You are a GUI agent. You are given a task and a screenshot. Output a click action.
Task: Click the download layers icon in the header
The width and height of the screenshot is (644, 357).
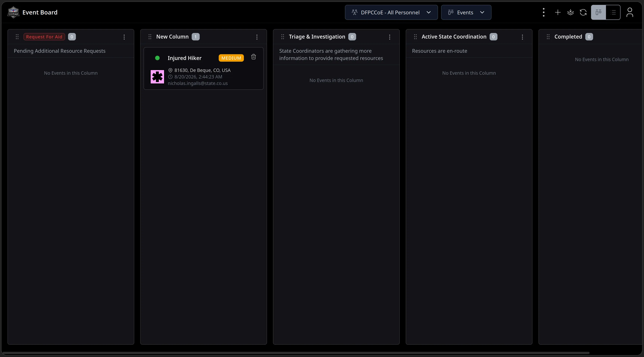point(570,12)
